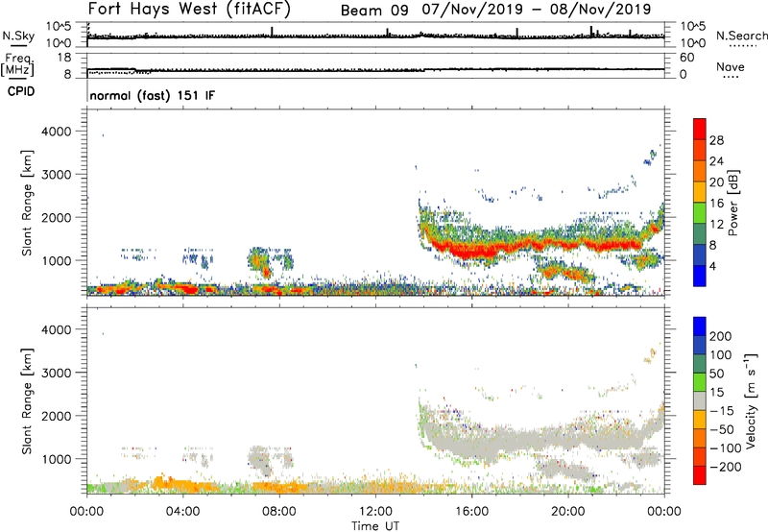Click the "normal (fast) 151 IF" text

tap(153, 95)
